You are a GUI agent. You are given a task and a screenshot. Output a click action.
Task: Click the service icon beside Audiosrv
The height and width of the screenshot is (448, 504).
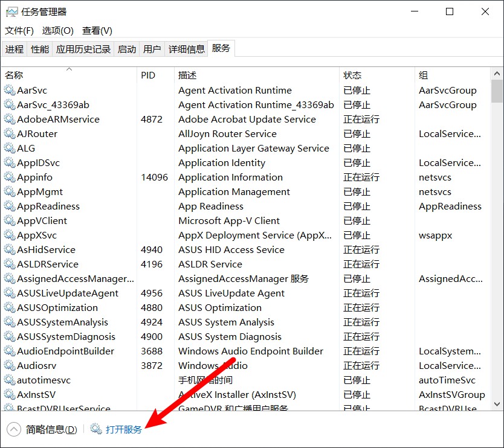(x=10, y=365)
